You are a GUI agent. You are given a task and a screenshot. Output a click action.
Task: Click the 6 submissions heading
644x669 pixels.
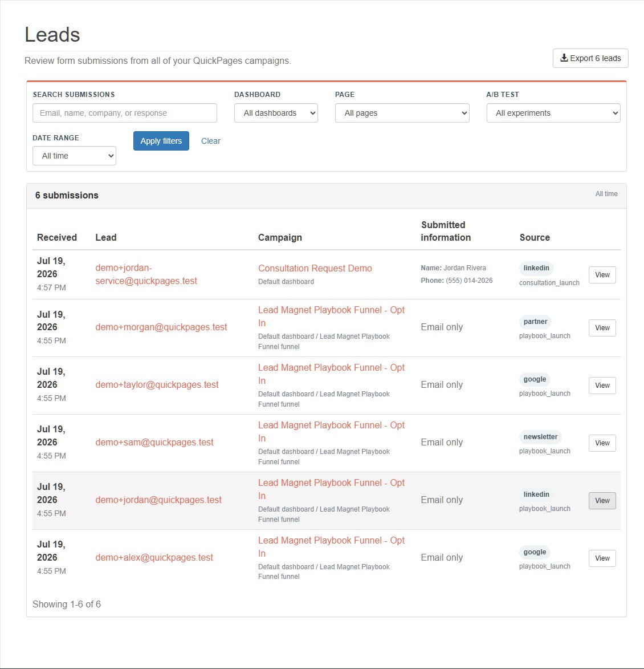pos(67,196)
